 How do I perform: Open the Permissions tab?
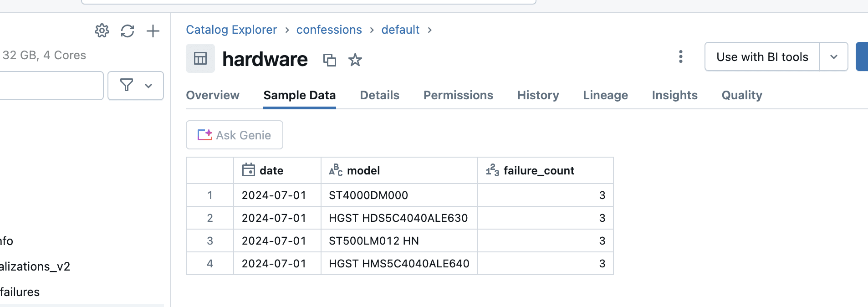click(458, 95)
